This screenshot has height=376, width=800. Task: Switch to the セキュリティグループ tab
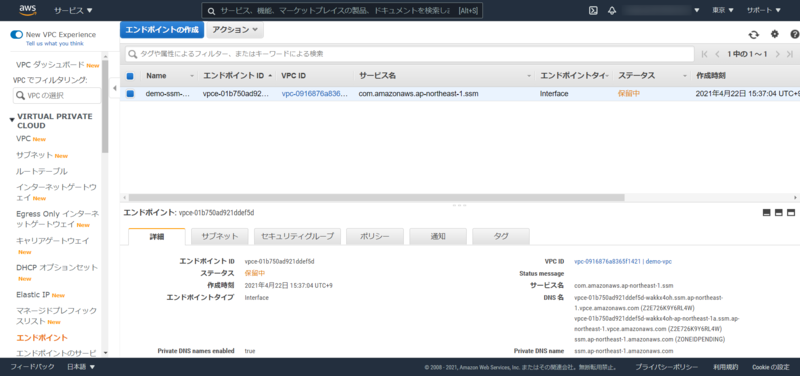click(297, 237)
